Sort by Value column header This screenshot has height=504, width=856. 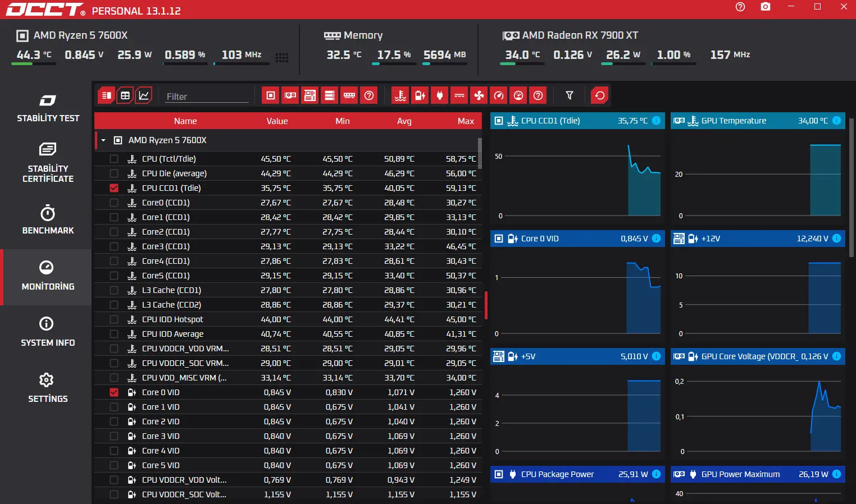tap(277, 121)
